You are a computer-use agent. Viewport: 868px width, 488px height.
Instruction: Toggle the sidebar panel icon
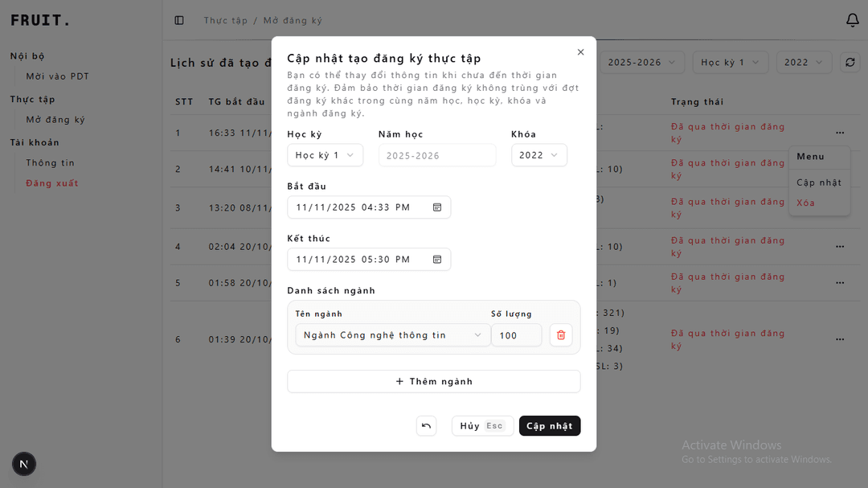coord(179,20)
